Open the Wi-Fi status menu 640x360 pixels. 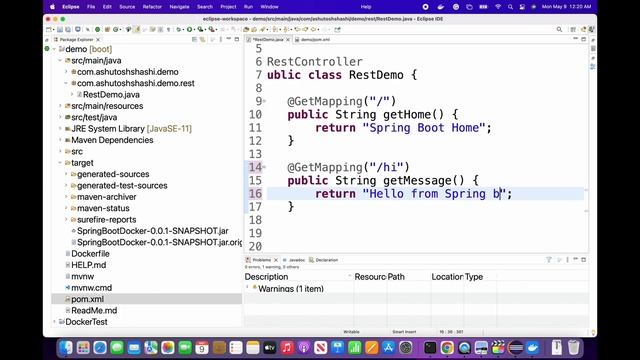pyautogui.click(x=498, y=7)
